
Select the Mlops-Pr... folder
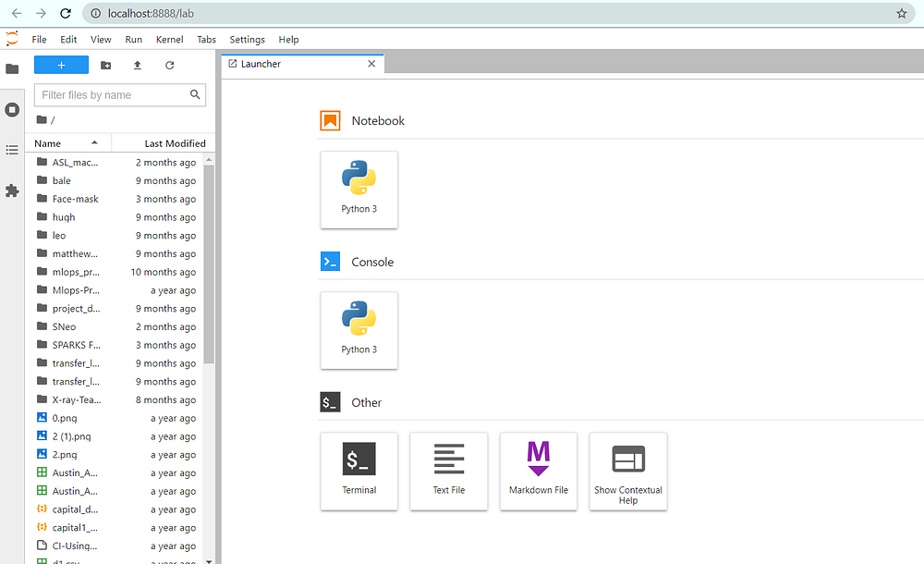tap(116, 290)
